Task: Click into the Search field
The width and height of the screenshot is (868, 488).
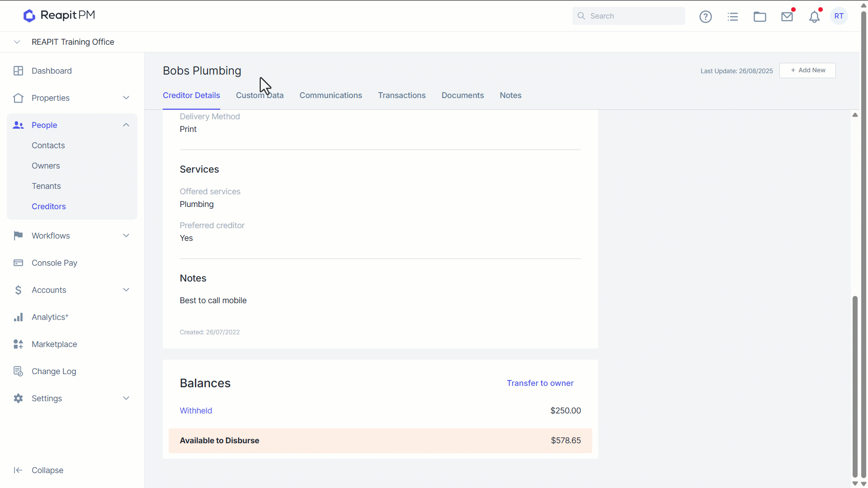Action: click(628, 16)
